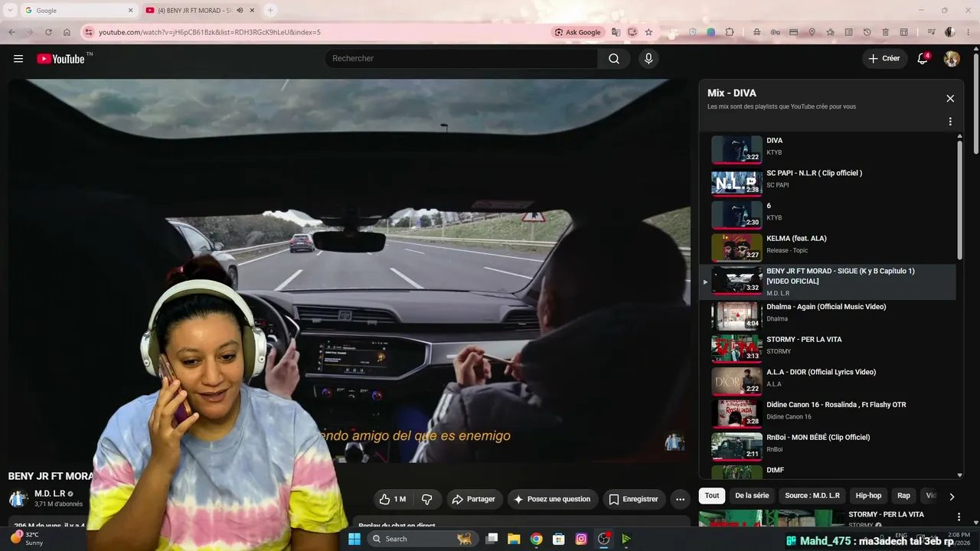Open the account avatar menu
Image resolution: width=980 pixels, height=551 pixels.
(x=952, y=59)
